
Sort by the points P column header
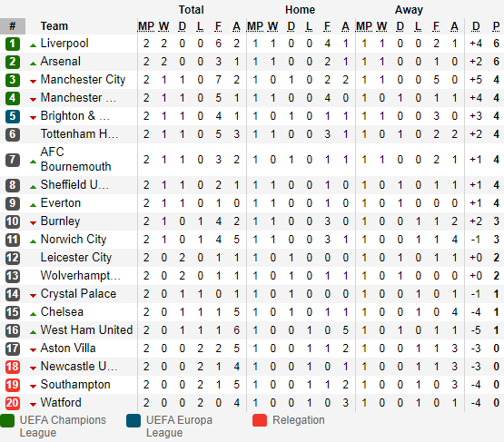[496, 26]
